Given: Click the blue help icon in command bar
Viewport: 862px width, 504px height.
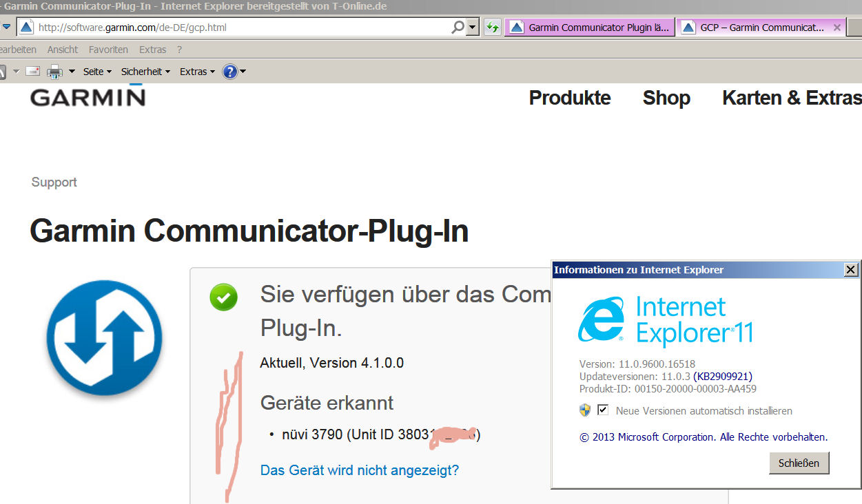Looking at the screenshot, I should point(230,72).
